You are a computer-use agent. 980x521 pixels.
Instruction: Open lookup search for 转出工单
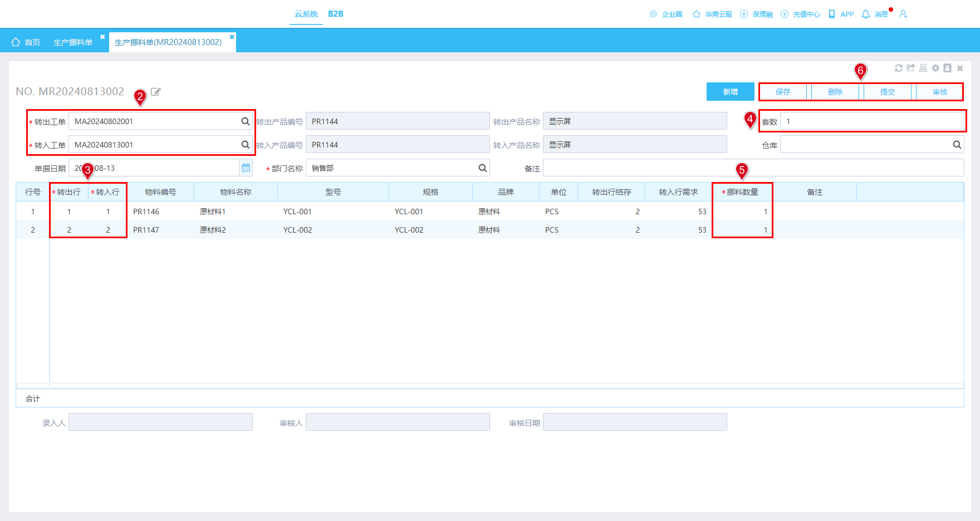[245, 121]
